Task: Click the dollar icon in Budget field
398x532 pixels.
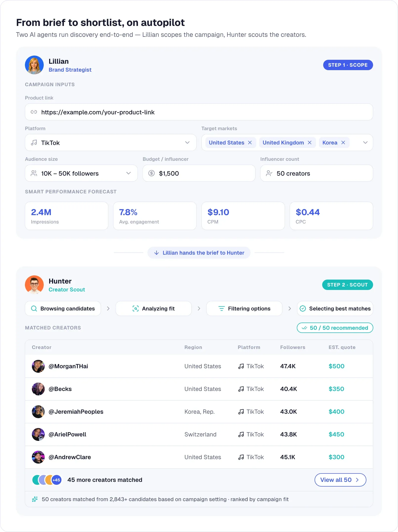Action: (x=152, y=173)
